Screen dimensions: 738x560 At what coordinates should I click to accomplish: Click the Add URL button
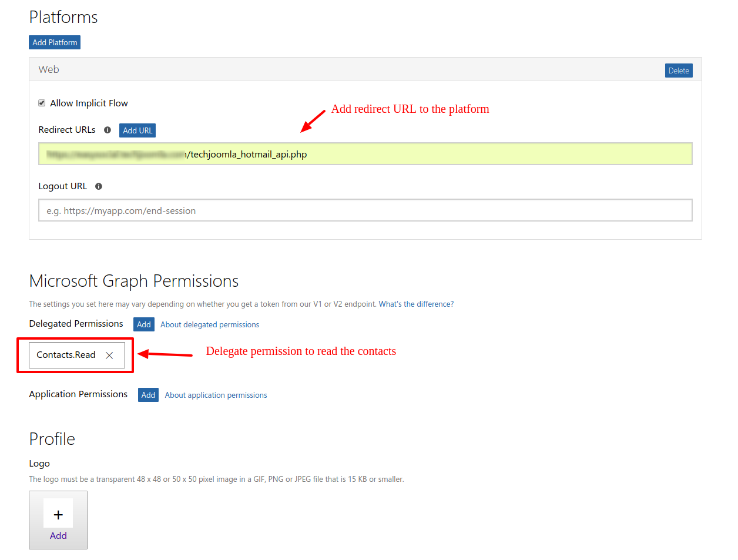coord(137,130)
